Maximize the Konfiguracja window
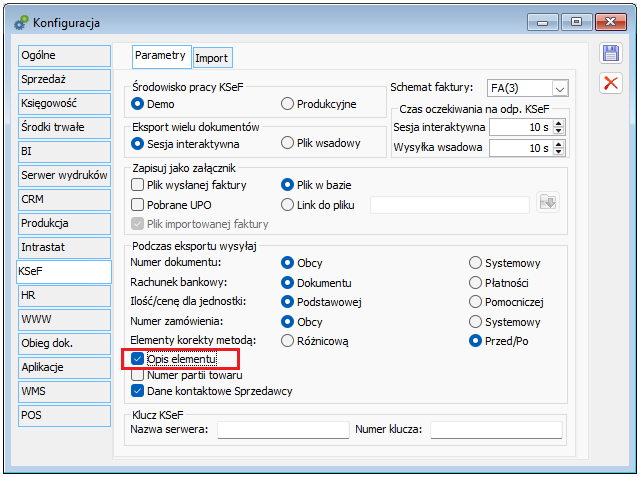The height and width of the screenshot is (477, 641). 576,22
